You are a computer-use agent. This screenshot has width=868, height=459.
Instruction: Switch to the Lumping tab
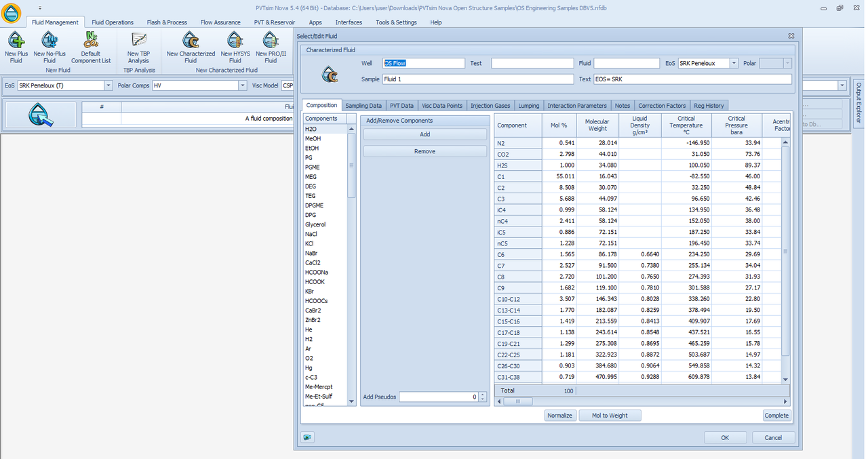(x=529, y=105)
